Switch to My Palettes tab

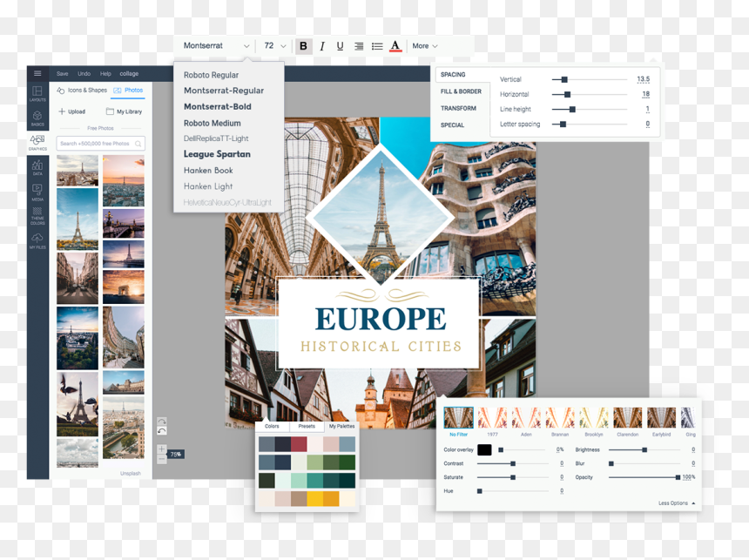pos(341,426)
